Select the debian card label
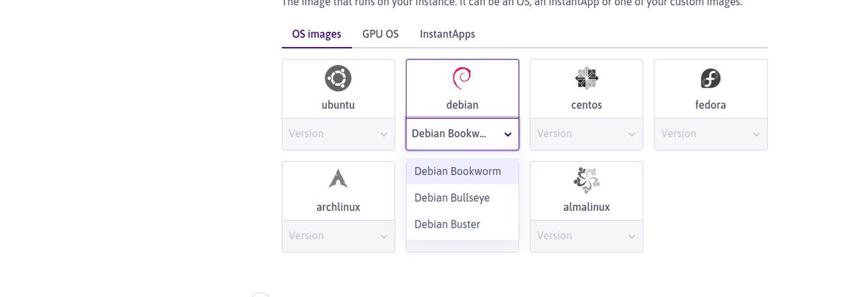The width and height of the screenshot is (868, 297). pos(462,105)
